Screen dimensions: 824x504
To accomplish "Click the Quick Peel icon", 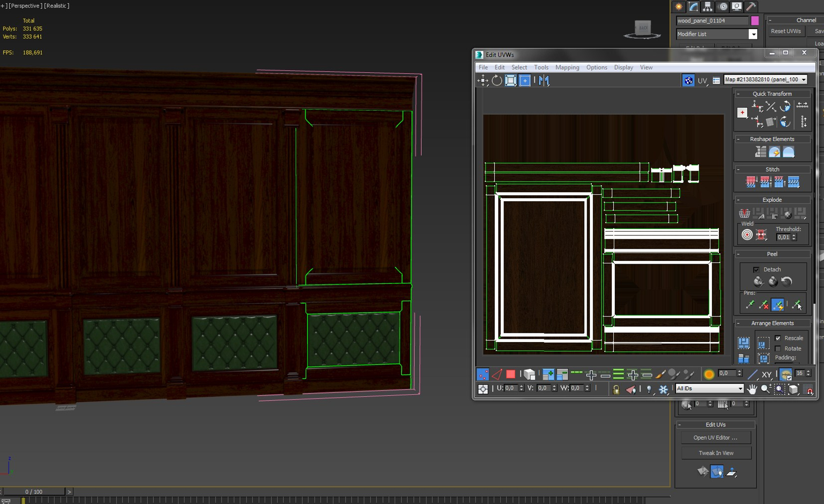I will click(x=758, y=281).
